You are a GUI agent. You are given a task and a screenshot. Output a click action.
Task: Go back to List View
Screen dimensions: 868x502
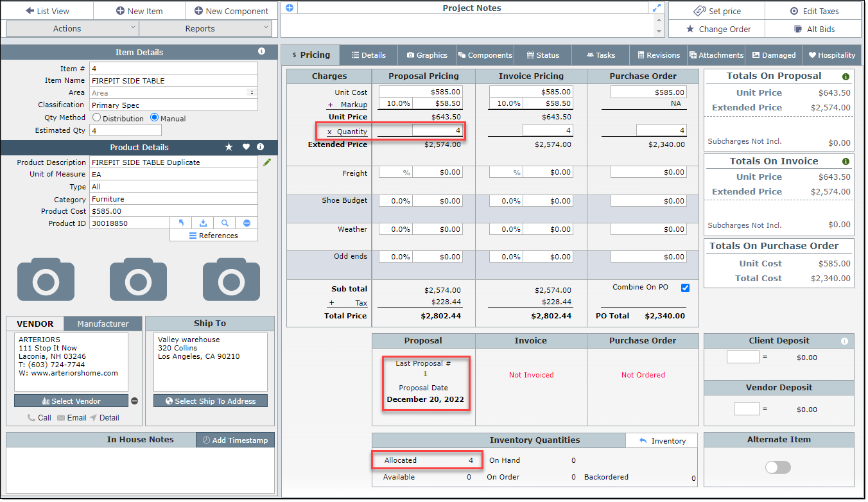click(x=48, y=11)
